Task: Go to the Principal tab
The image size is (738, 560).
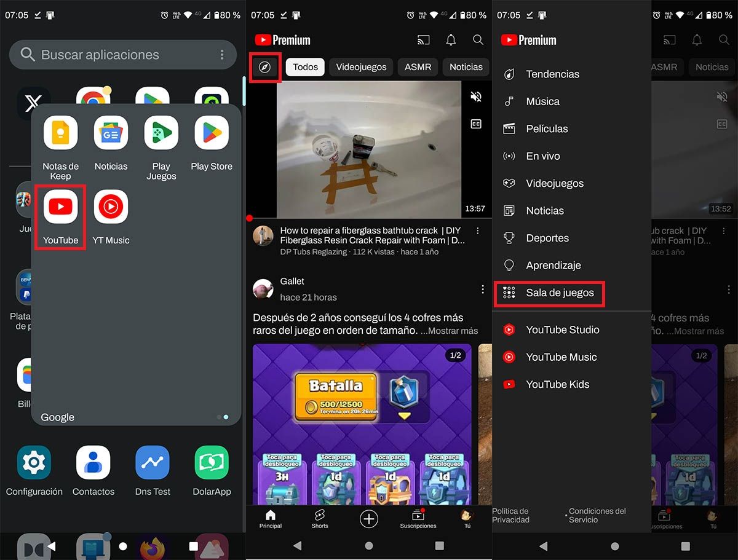Action: click(270, 519)
